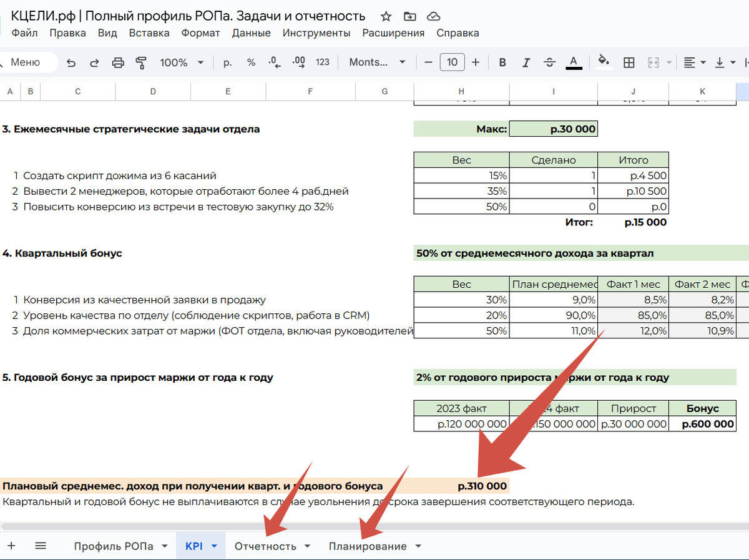Open the Данные menu
Screen dimensions: 749x560
click(251, 33)
